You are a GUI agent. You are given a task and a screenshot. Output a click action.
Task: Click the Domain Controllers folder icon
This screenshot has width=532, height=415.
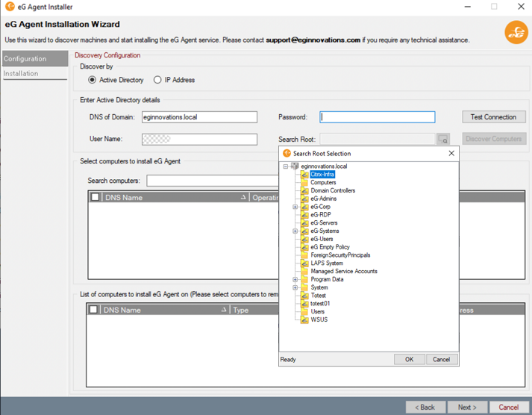coord(304,190)
